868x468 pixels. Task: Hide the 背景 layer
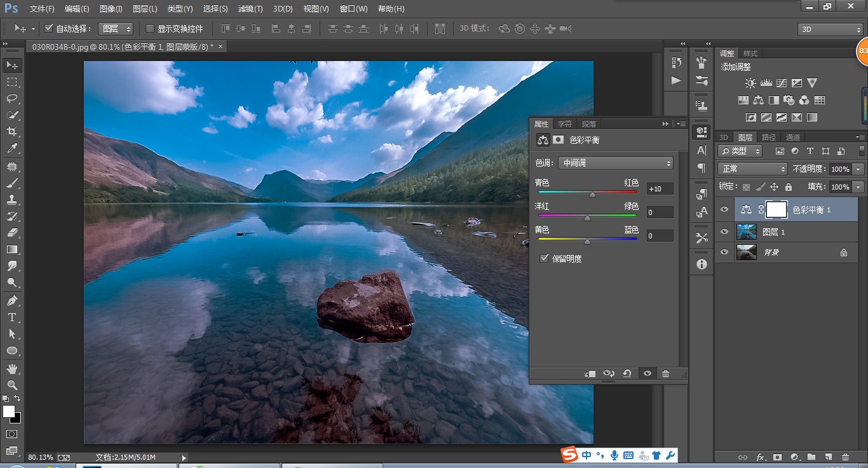[x=724, y=252]
